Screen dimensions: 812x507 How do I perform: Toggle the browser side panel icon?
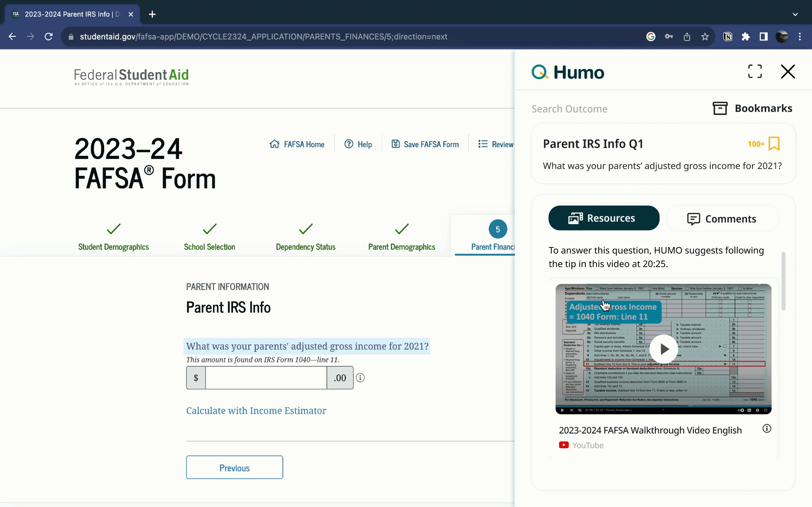click(764, 37)
